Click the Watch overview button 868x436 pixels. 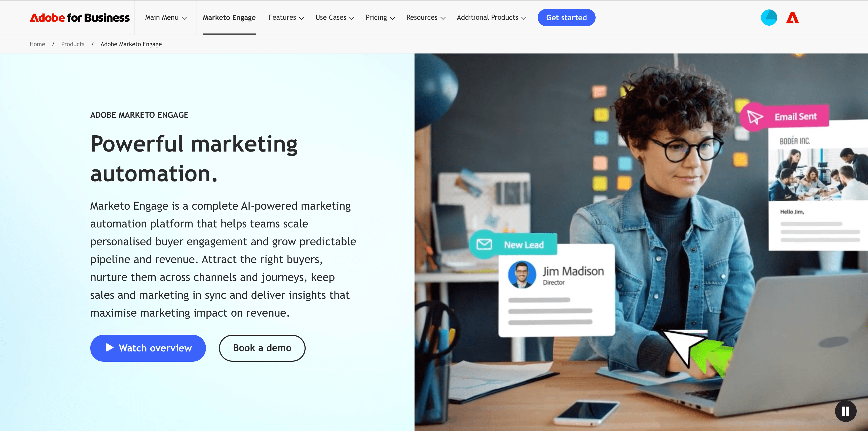pyautogui.click(x=148, y=348)
